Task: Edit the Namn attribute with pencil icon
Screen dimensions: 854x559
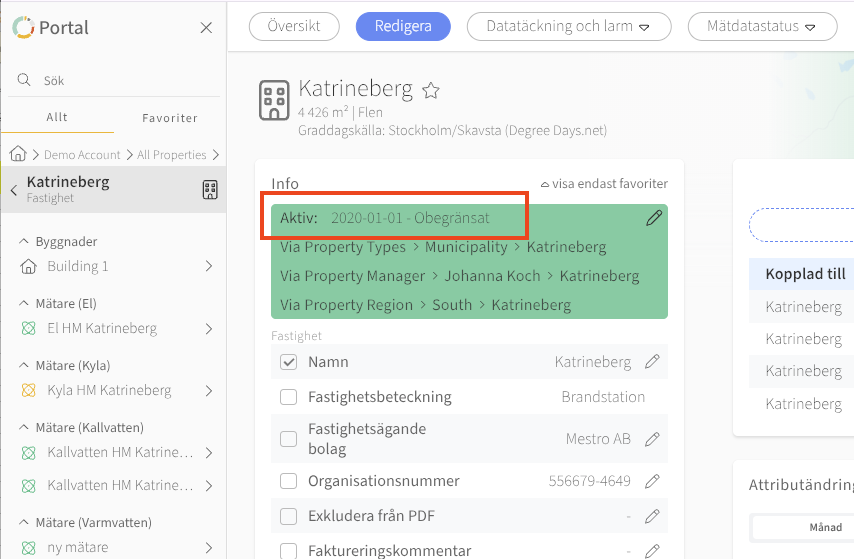Action: pos(652,362)
